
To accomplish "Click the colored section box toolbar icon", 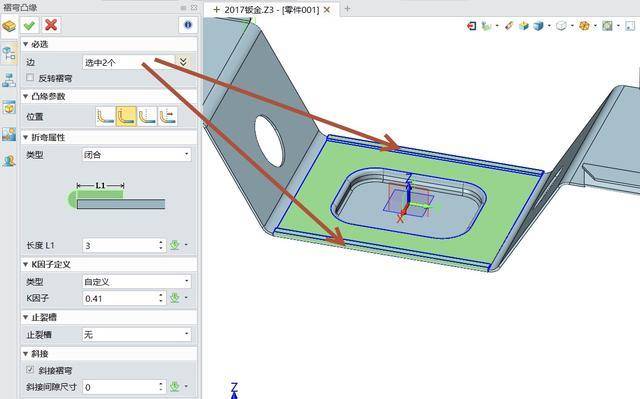I will pyautogui.click(x=524, y=26).
